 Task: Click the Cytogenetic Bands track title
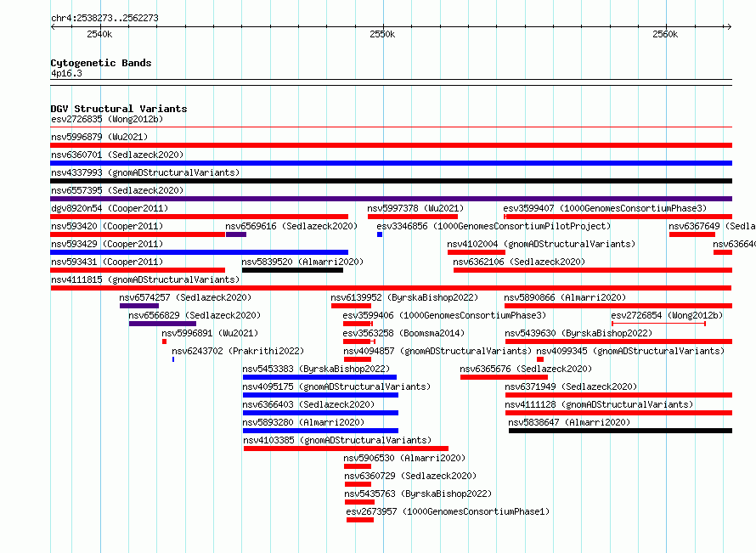(x=101, y=63)
